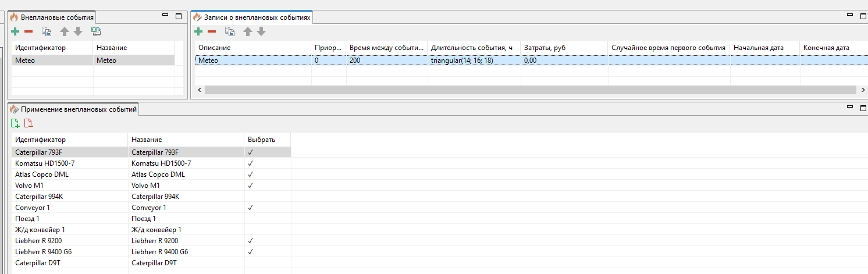This screenshot has width=868, height=274.
Task: Remove event with red minus in Внеплановые события
Action: tap(29, 31)
